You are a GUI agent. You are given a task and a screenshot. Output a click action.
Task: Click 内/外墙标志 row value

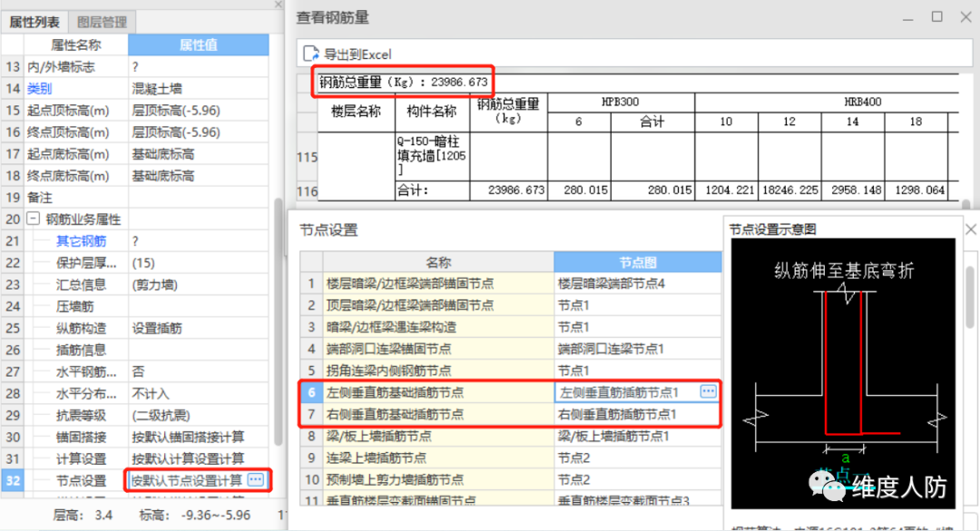(199, 67)
